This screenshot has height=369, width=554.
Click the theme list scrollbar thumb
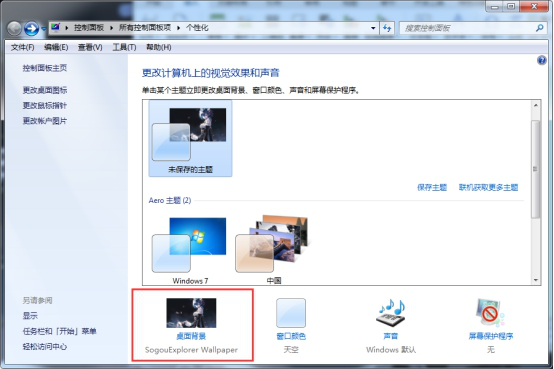pos(536,169)
